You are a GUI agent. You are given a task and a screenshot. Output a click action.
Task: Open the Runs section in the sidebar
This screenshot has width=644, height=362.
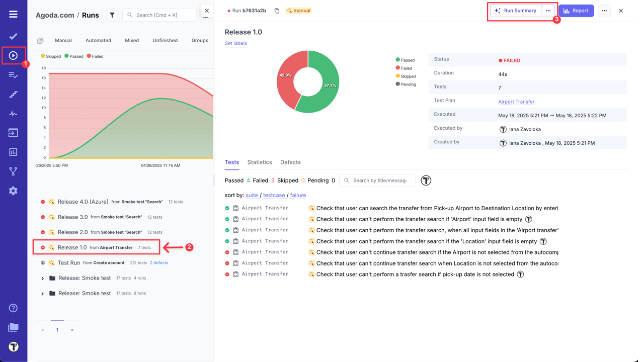(13, 55)
